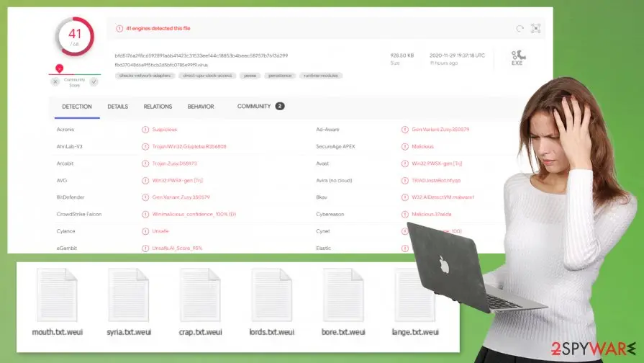The width and height of the screenshot is (644, 363).
Task: Select the crap.txt.weui file icon
Action: coord(200,295)
